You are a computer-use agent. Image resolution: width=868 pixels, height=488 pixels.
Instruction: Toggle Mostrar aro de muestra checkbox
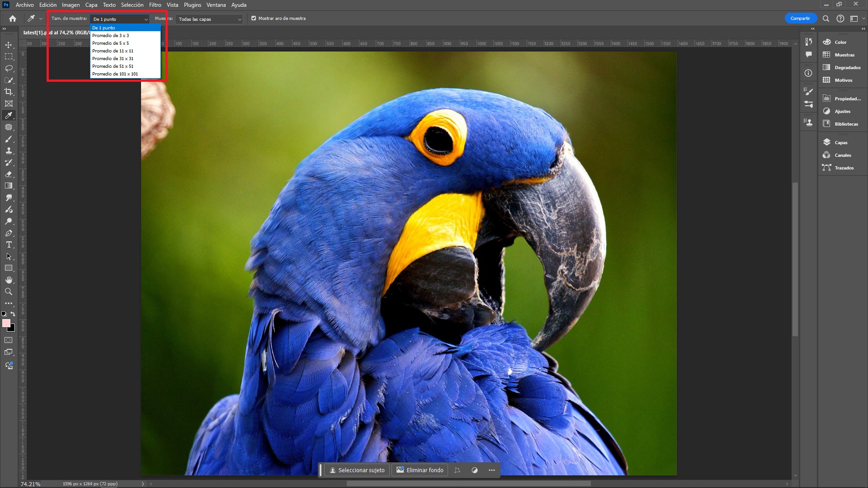pyautogui.click(x=254, y=19)
